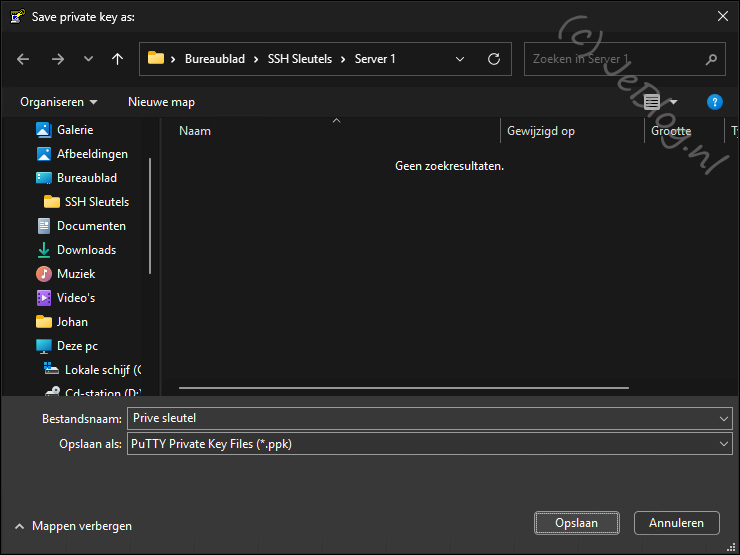Open the help question mark icon
Screen dimensions: 740x555
714,102
